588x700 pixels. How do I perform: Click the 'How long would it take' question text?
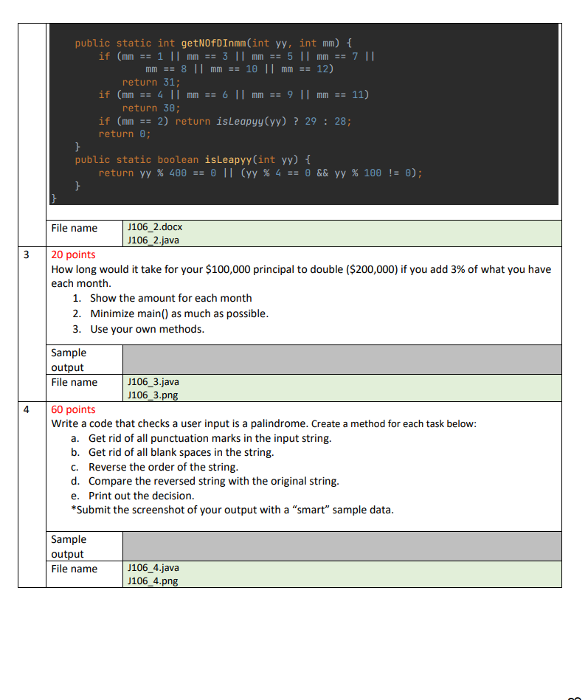(301, 277)
